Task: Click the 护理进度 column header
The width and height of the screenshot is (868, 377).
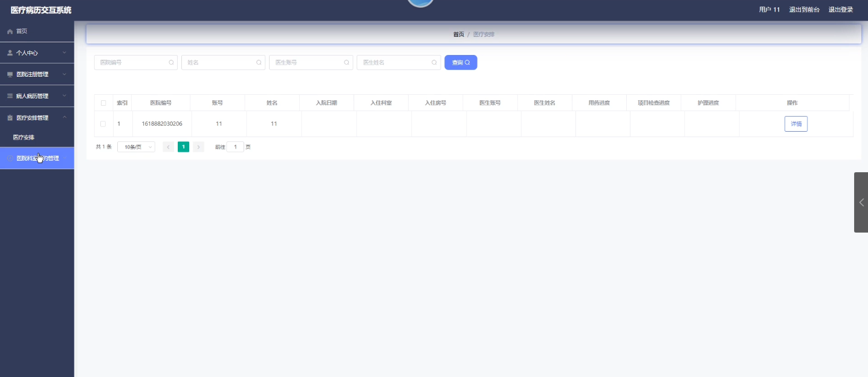Action: (708, 103)
